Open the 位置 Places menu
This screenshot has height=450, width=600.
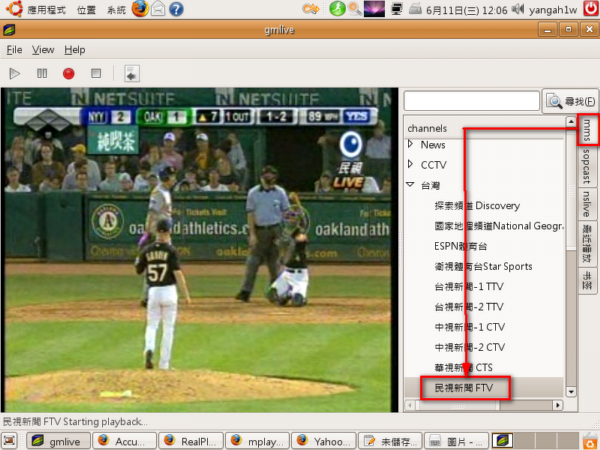(x=86, y=10)
